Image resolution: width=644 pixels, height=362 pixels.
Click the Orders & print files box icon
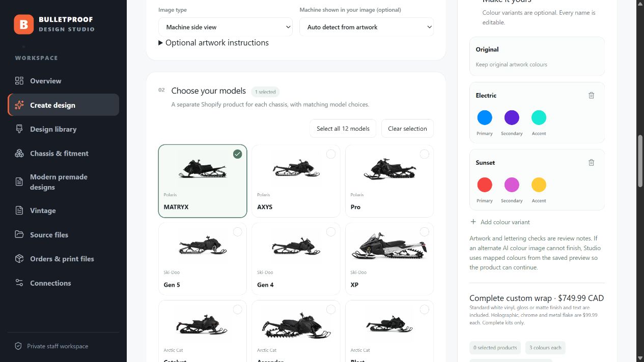[x=19, y=259]
